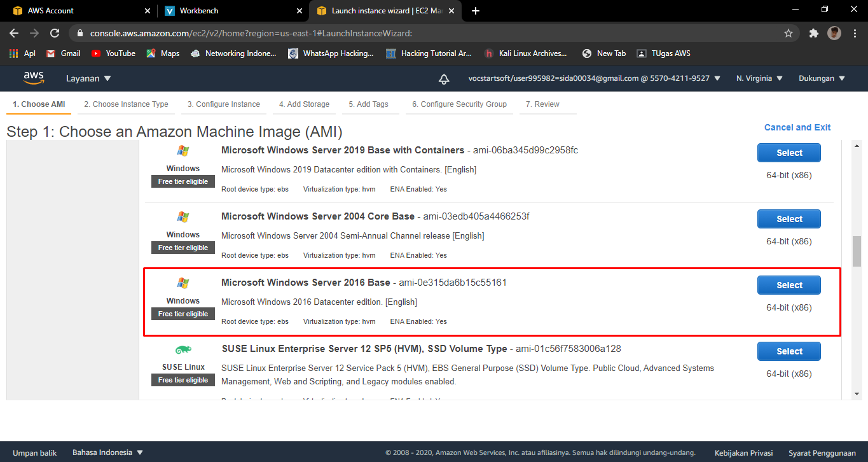Open the Hacking Tutorial bookmark
The width and height of the screenshot is (868, 462).
429,53
